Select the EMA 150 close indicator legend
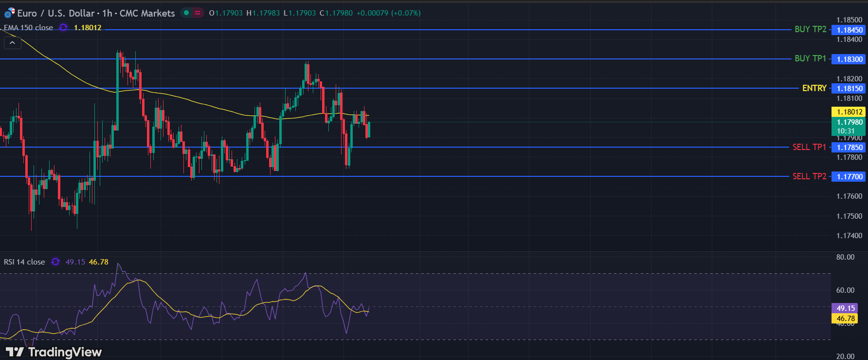 click(x=28, y=28)
